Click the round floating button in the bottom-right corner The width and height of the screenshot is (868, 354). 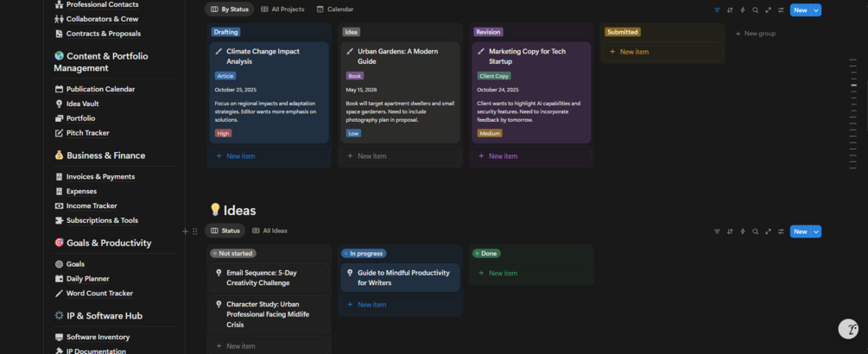(x=848, y=329)
